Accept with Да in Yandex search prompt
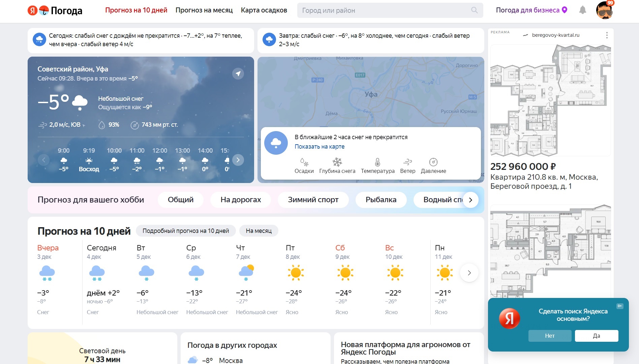This screenshot has height=364, width=639. [x=597, y=336]
